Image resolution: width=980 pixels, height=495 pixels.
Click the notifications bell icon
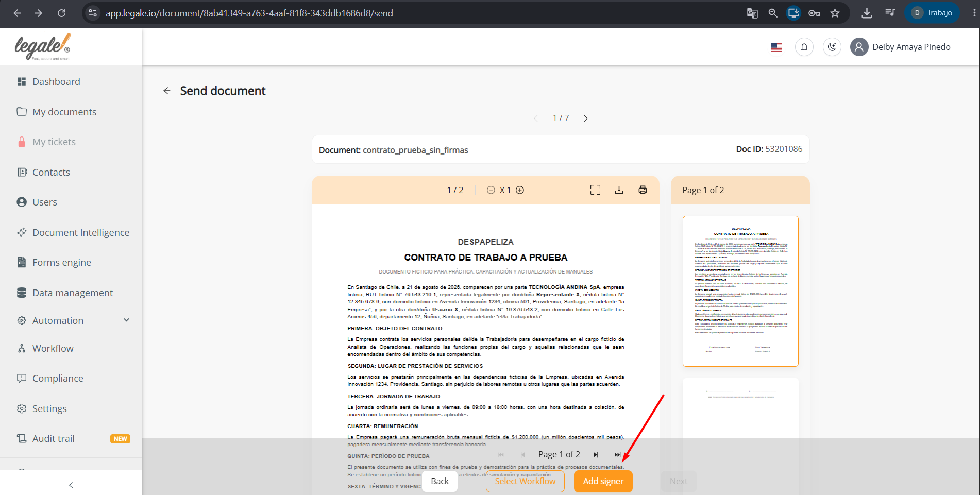point(804,47)
